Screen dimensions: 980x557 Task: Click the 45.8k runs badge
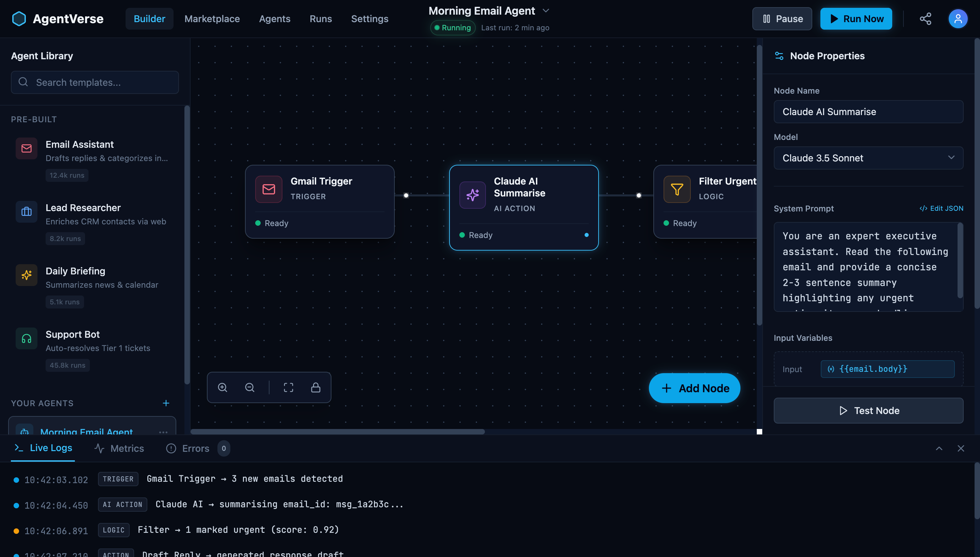click(x=68, y=365)
